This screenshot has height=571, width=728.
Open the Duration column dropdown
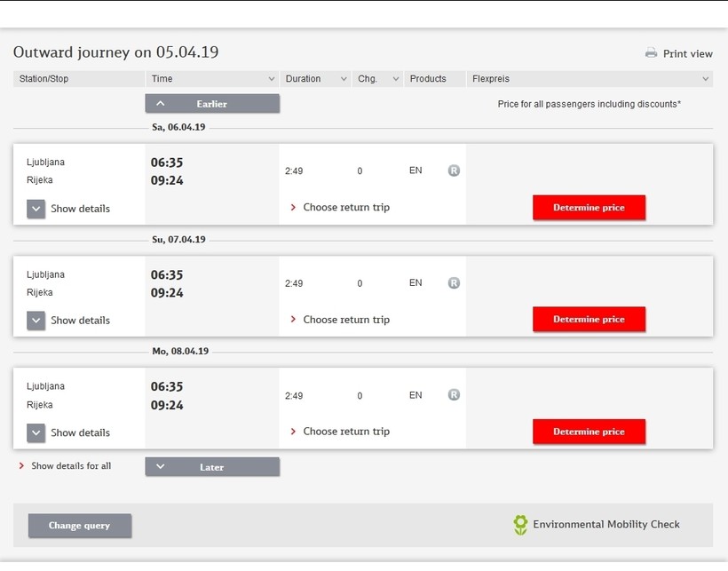[343, 79]
